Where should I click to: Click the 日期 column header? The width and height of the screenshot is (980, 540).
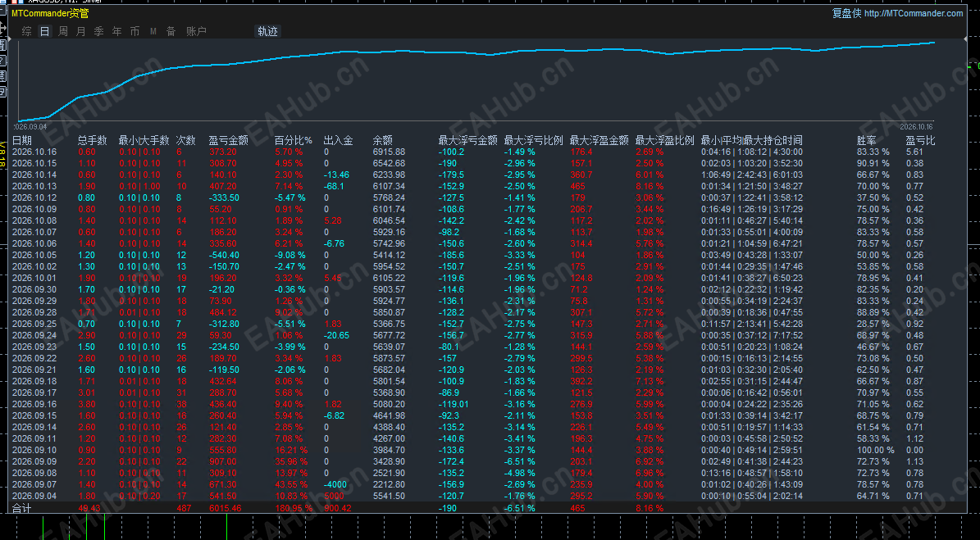pos(22,140)
